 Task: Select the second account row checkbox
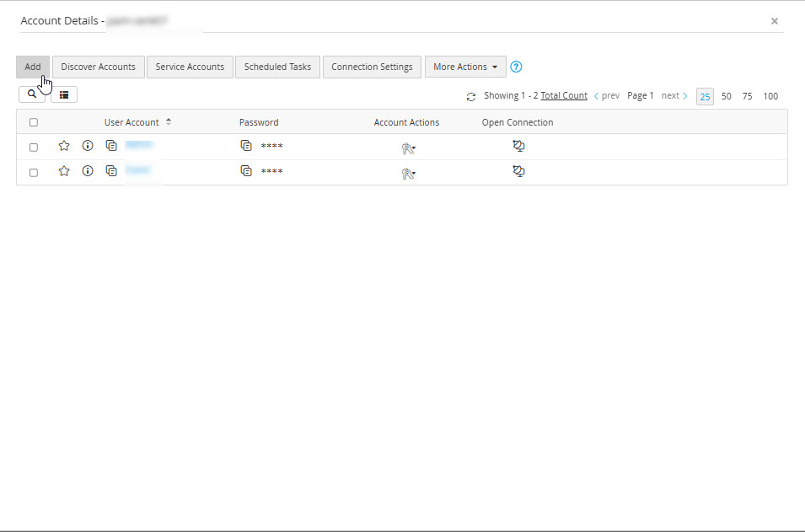[x=34, y=172]
